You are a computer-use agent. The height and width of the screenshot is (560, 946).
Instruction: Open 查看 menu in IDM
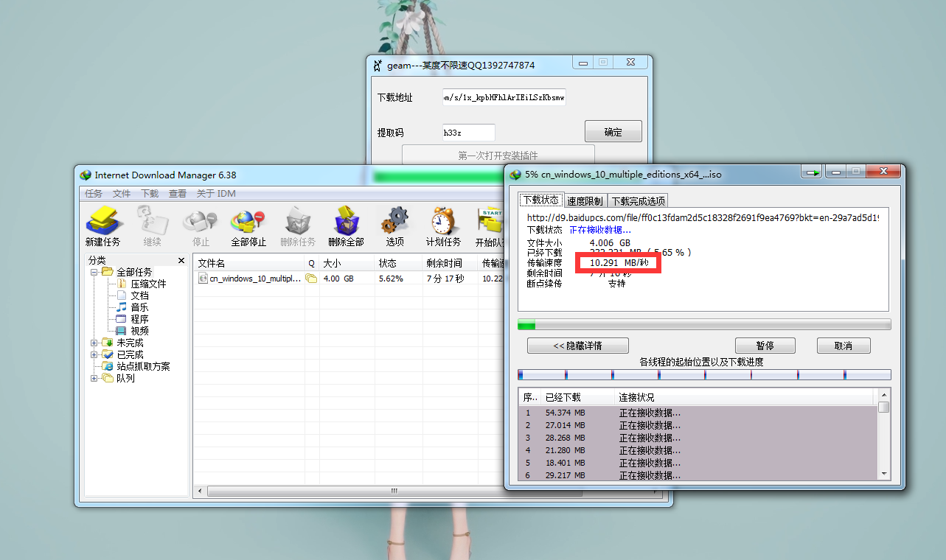[x=178, y=194]
